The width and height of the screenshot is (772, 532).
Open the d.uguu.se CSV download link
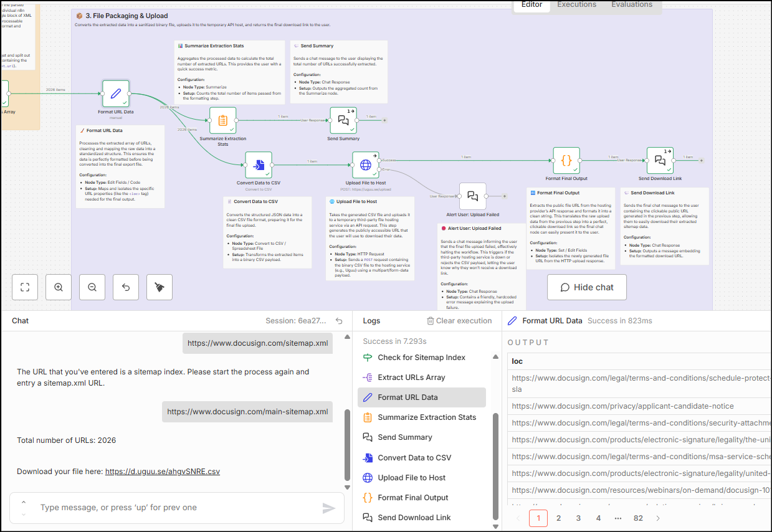pyautogui.click(x=162, y=472)
